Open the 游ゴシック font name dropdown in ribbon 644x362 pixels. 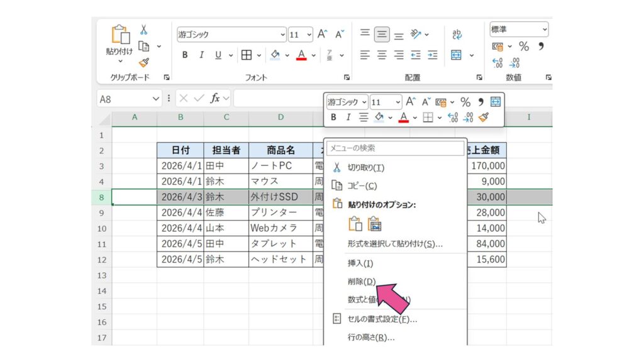(282, 35)
